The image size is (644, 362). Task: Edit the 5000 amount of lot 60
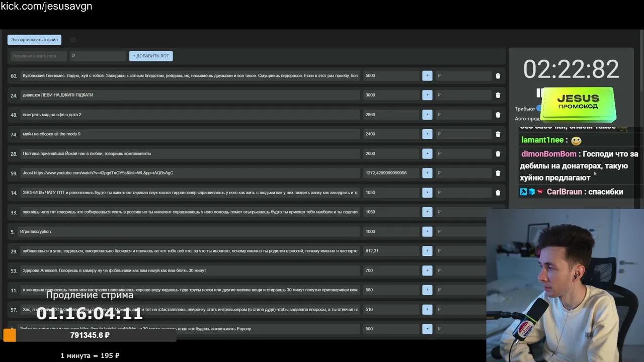[x=391, y=75]
